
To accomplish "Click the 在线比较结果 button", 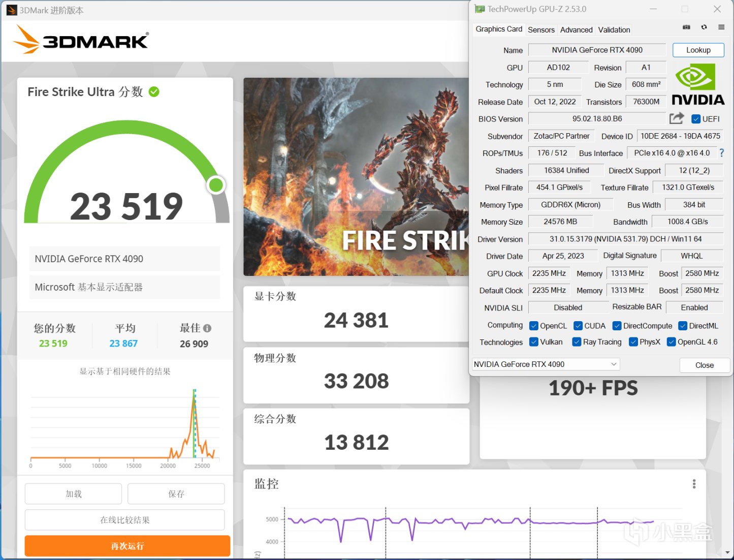I will click(125, 520).
